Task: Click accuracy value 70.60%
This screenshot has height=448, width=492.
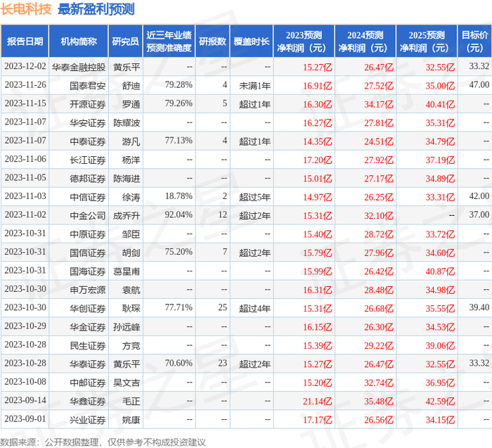Action: pos(179,363)
